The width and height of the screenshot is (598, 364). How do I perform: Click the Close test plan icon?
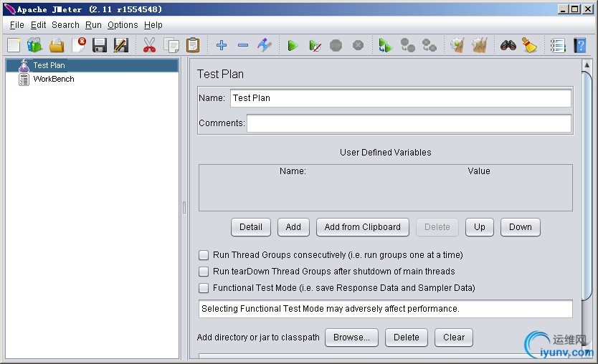79,45
